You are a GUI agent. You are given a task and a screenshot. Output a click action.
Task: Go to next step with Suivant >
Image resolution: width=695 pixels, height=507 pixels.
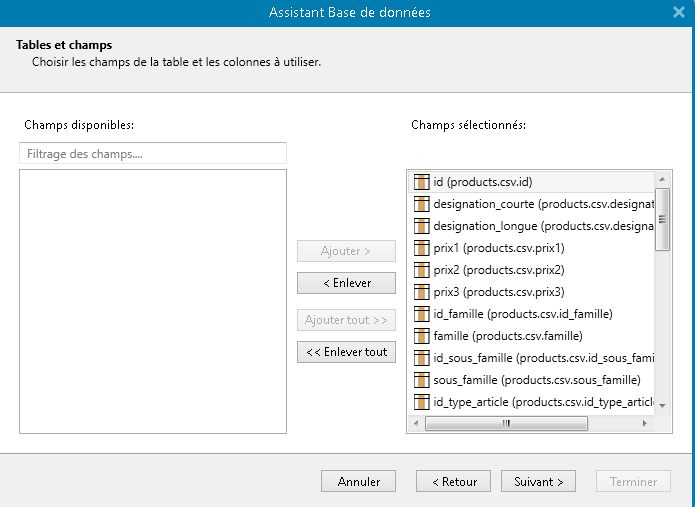click(538, 482)
